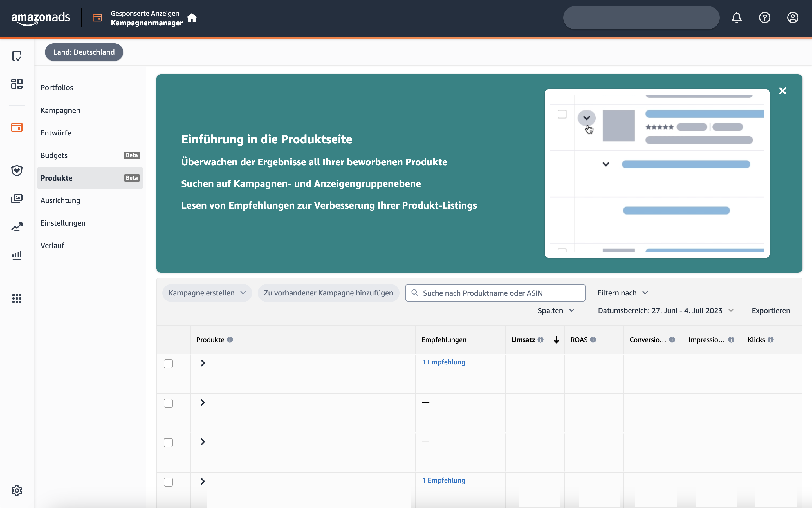Open the Datumsbereich date range dropdown
The height and width of the screenshot is (508, 812).
[666, 310]
